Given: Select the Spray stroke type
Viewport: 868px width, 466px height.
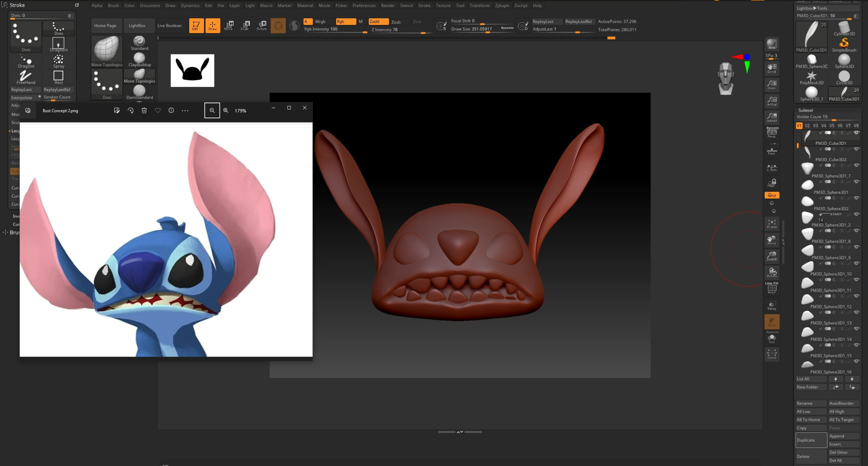Looking at the screenshot, I should [x=58, y=61].
